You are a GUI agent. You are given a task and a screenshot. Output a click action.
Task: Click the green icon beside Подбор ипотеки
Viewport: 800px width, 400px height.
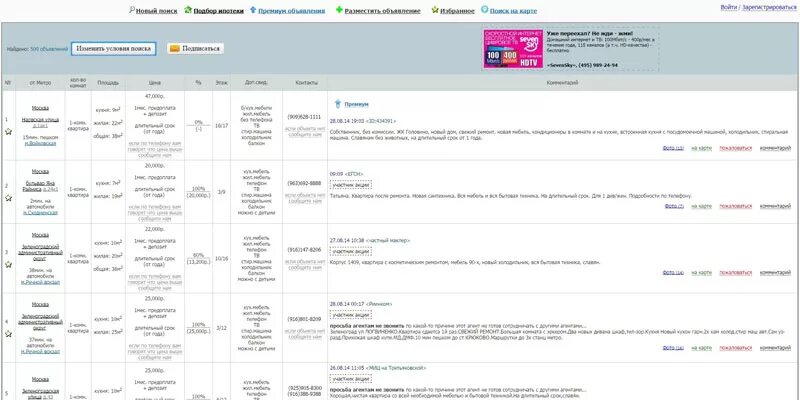coord(188,10)
